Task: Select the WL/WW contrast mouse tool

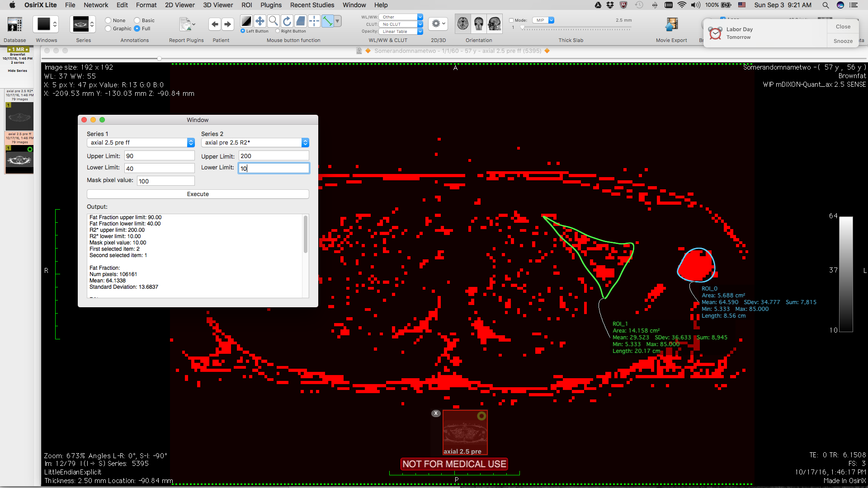Action: point(246,21)
